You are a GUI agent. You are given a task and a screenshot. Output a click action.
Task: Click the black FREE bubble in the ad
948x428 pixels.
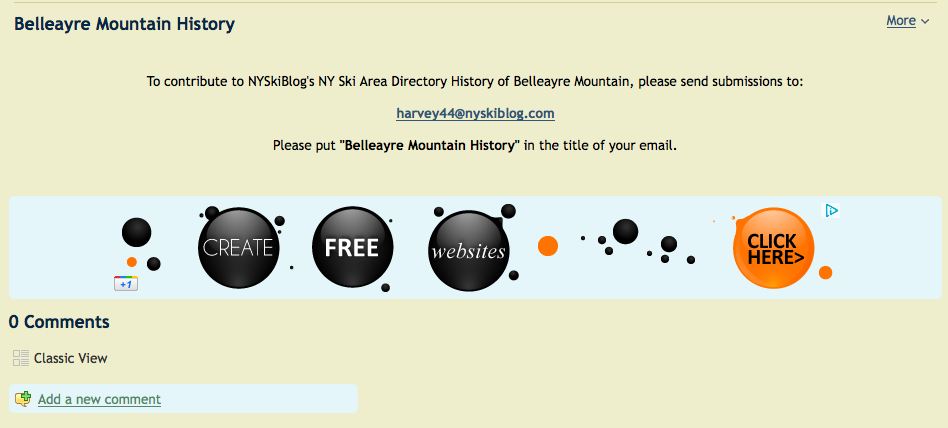(x=351, y=247)
